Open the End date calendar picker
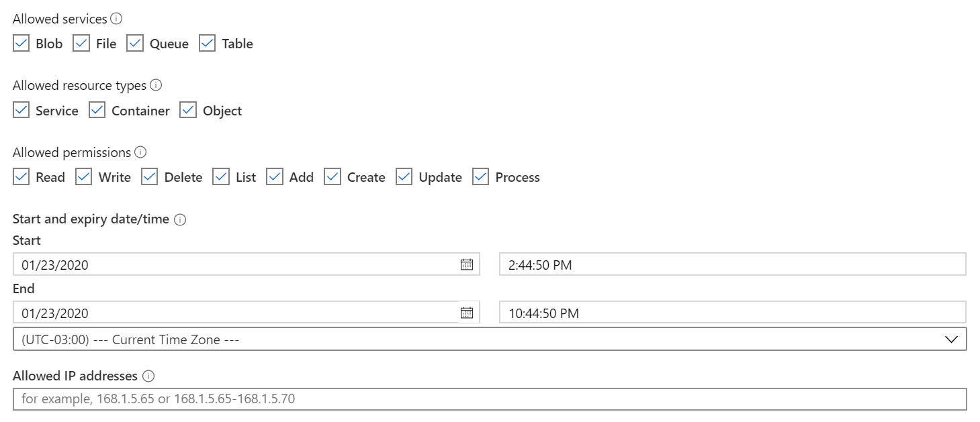The height and width of the screenshot is (422, 980). pyautogui.click(x=467, y=313)
